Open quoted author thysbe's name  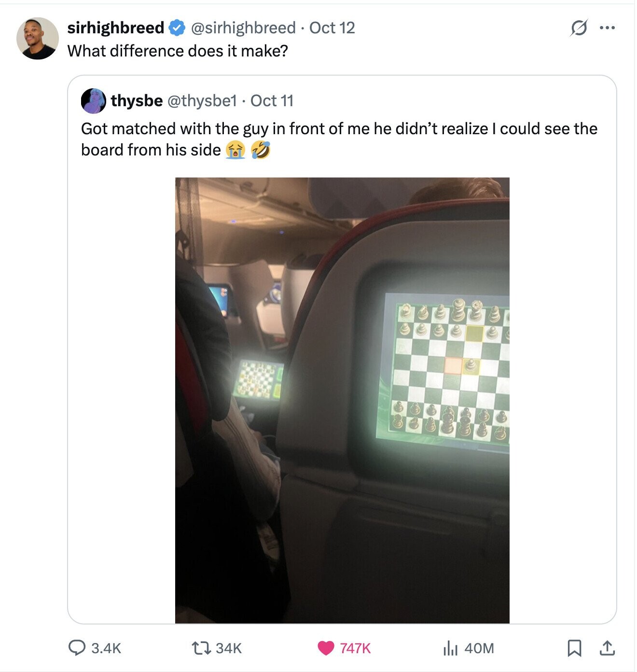point(137,101)
